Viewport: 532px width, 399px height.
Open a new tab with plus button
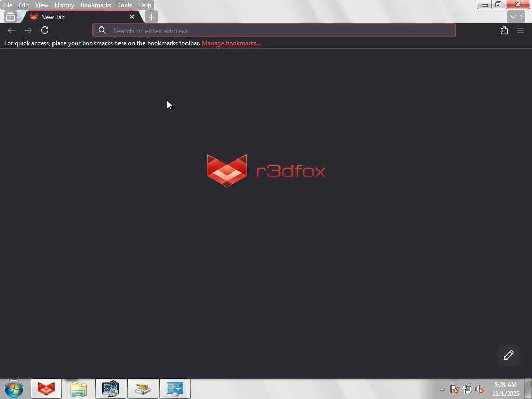[x=151, y=17]
